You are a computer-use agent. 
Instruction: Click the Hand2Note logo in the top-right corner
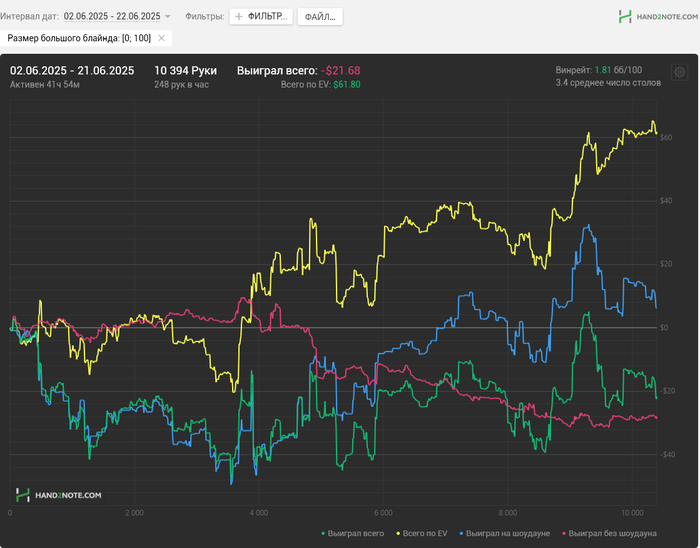tap(652, 17)
